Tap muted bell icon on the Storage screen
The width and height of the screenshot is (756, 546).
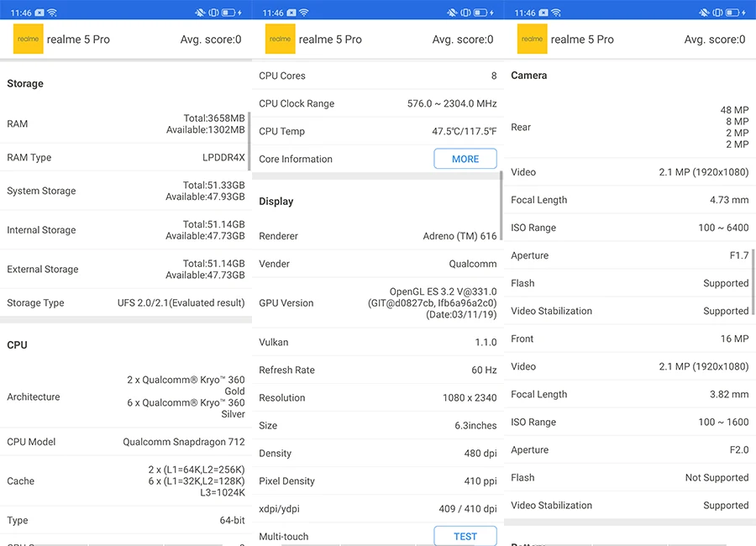(200, 13)
